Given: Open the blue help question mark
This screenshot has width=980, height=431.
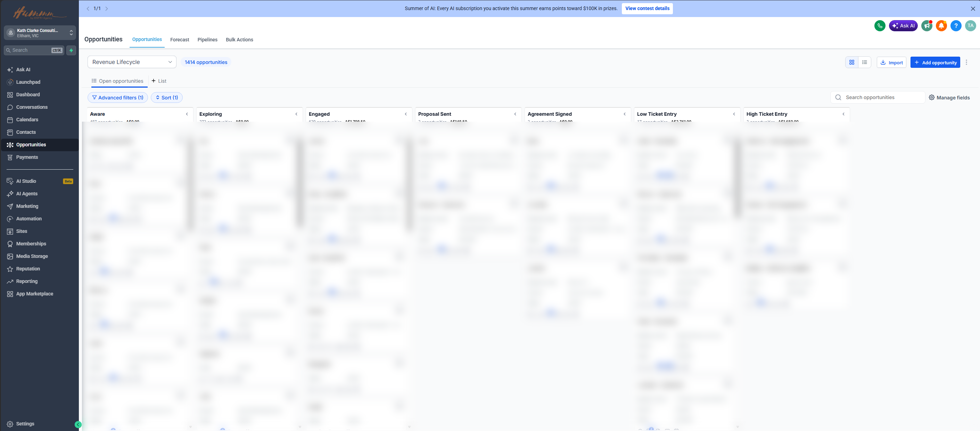Looking at the screenshot, I should click(x=956, y=26).
